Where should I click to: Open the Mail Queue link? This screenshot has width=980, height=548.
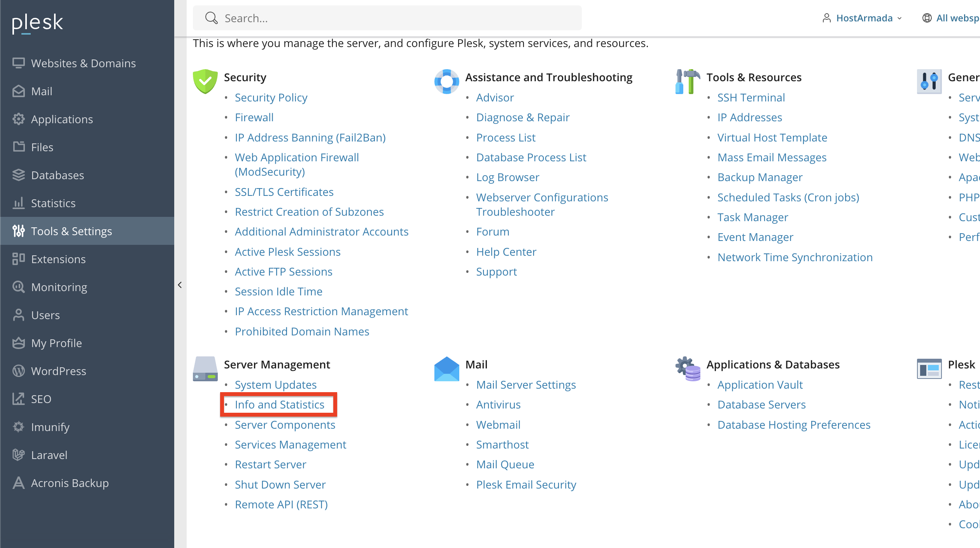(505, 464)
